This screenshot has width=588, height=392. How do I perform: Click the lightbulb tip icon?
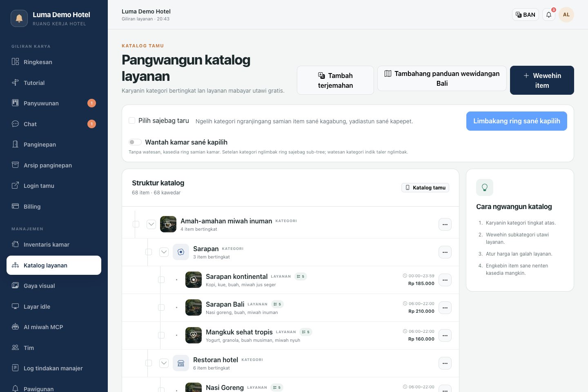point(485,187)
